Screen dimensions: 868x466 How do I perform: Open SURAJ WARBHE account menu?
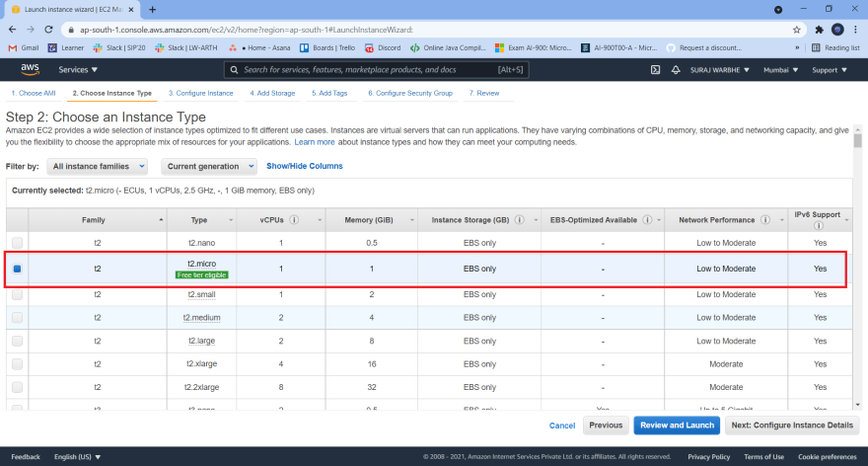coord(720,70)
